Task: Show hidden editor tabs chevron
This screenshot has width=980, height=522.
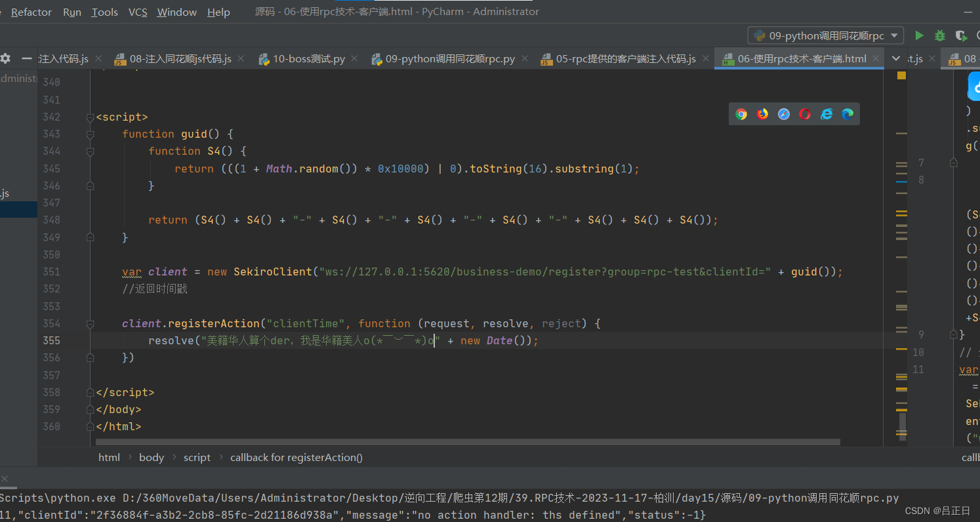Action: pos(896,58)
